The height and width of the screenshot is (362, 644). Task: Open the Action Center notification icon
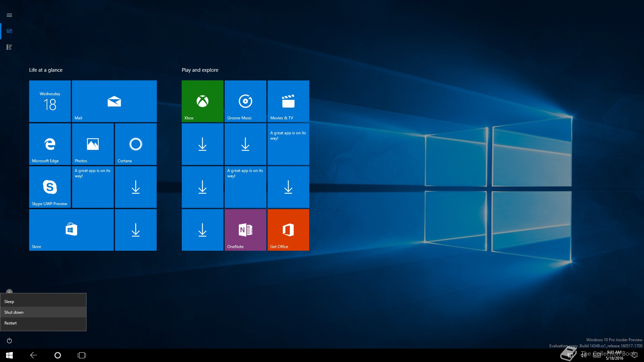tap(634, 355)
